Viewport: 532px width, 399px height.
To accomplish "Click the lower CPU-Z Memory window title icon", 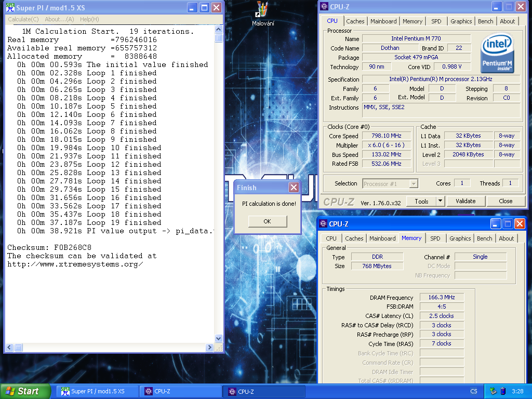I will tap(323, 223).
